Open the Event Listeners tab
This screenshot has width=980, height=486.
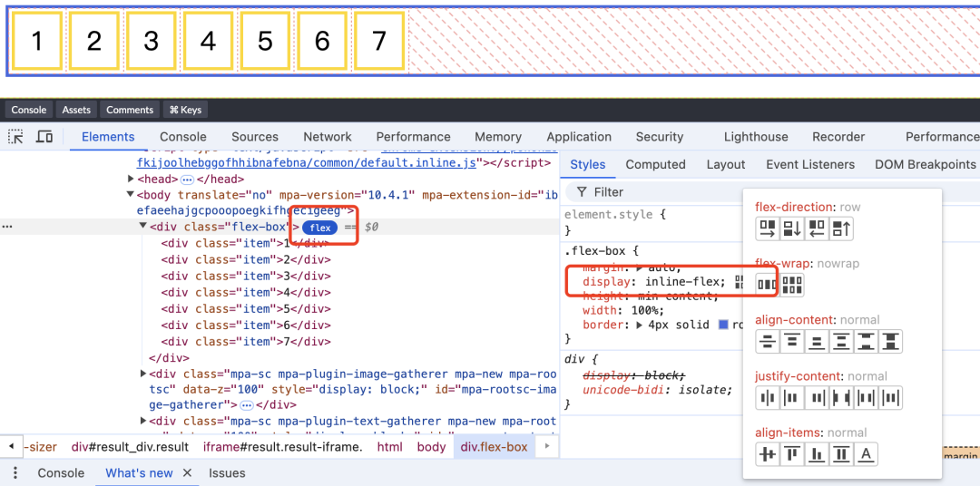click(810, 164)
